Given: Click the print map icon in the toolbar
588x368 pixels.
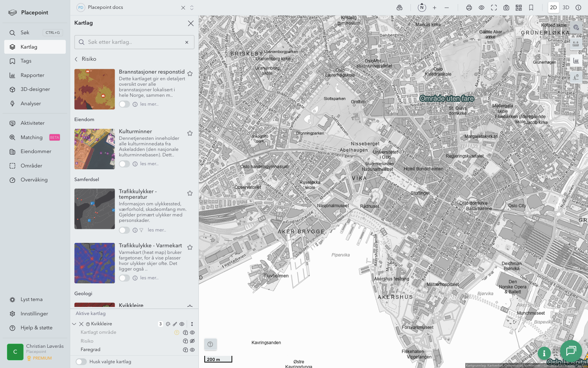Looking at the screenshot, I should 469,7.
